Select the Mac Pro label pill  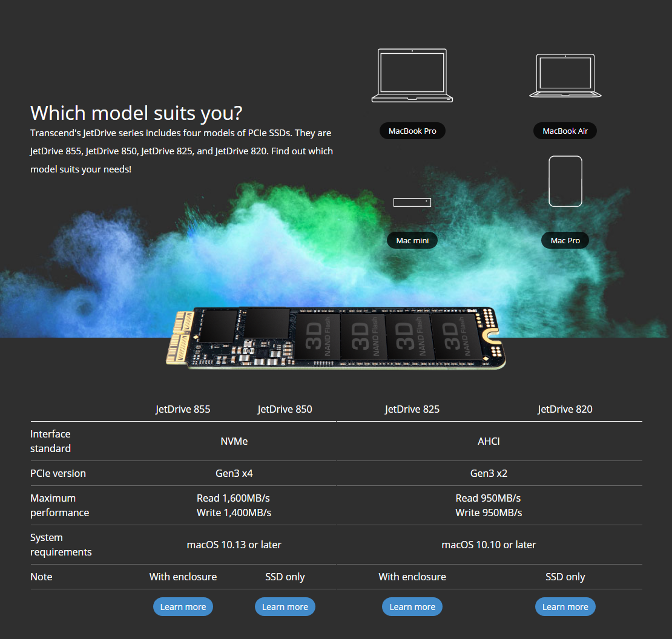(565, 240)
